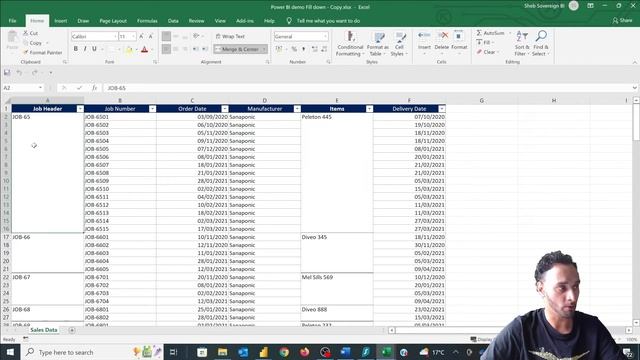Screen dimensions: 640x360
Task: Select the Sales Data sheet tab
Action: pos(44,330)
